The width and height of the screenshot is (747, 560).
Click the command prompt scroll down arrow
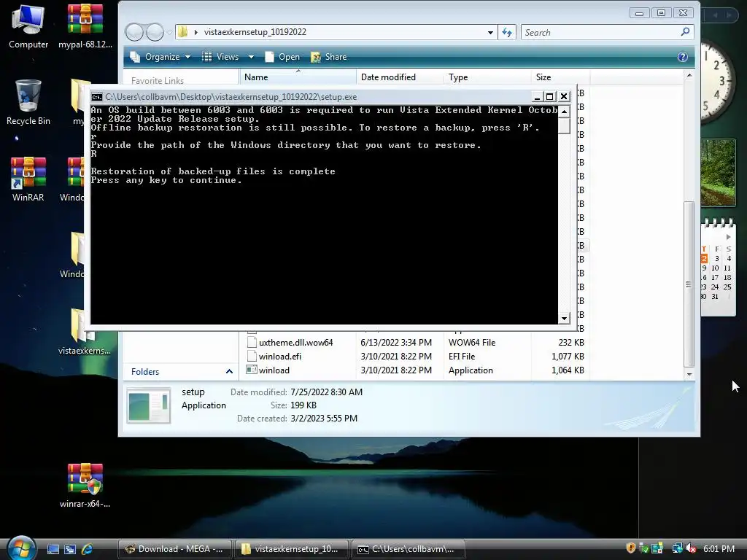(x=564, y=318)
